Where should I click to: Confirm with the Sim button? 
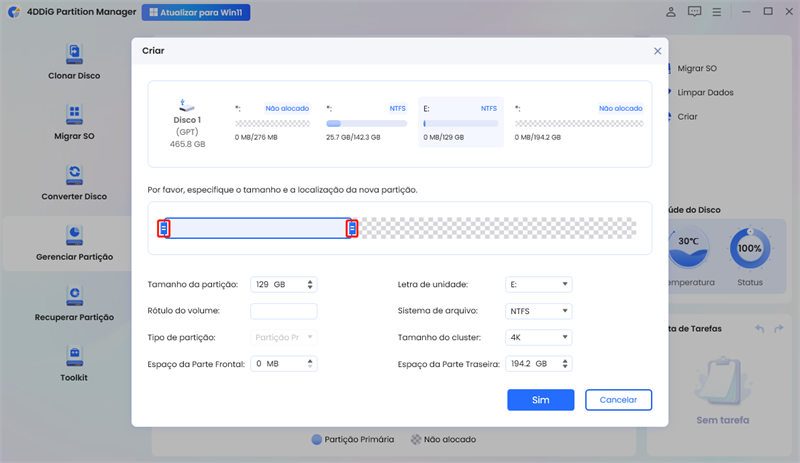click(540, 400)
